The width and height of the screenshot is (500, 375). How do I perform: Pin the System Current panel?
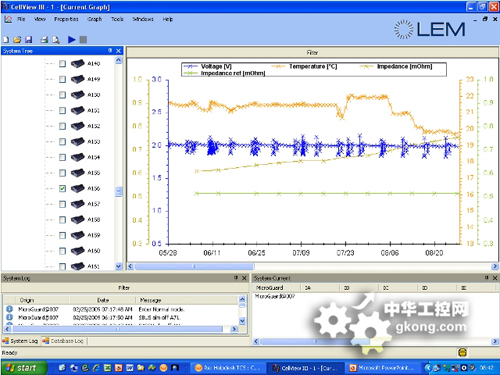click(487, 278)
